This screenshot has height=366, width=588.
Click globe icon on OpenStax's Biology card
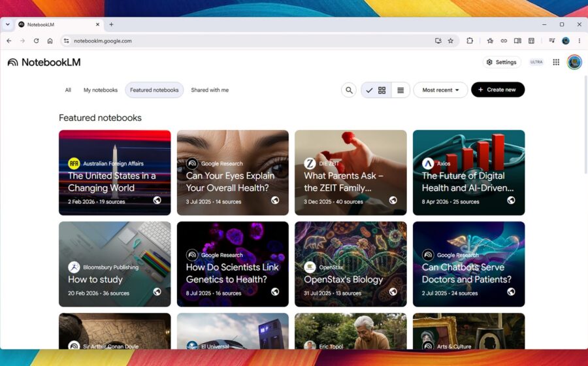point(393,291)
